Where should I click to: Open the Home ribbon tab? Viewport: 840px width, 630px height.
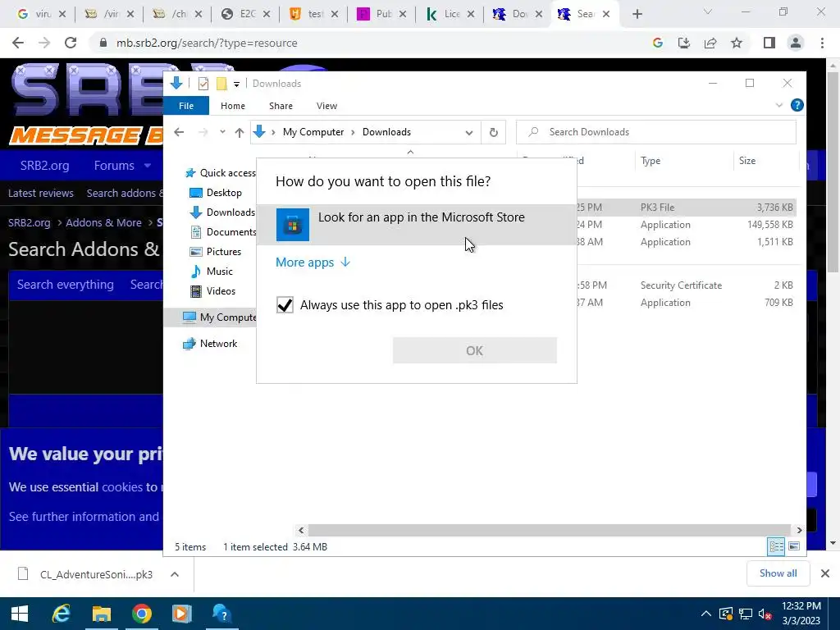point(232,106)
